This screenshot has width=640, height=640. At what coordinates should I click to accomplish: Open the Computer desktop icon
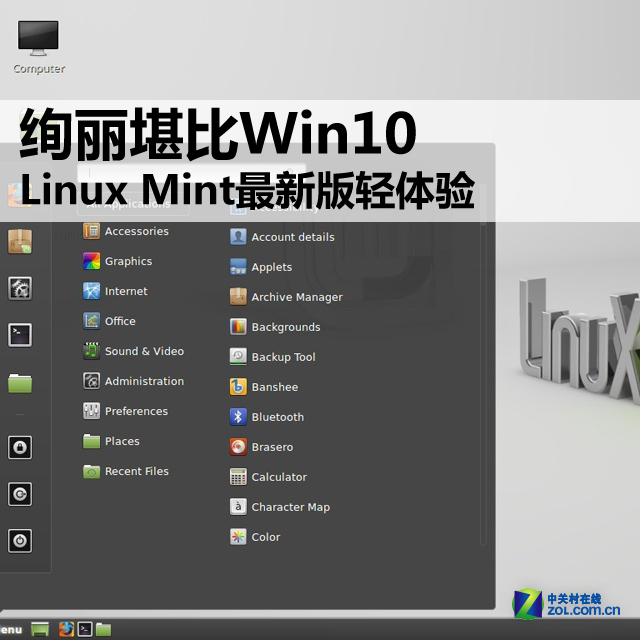click(x=38, y=47)
